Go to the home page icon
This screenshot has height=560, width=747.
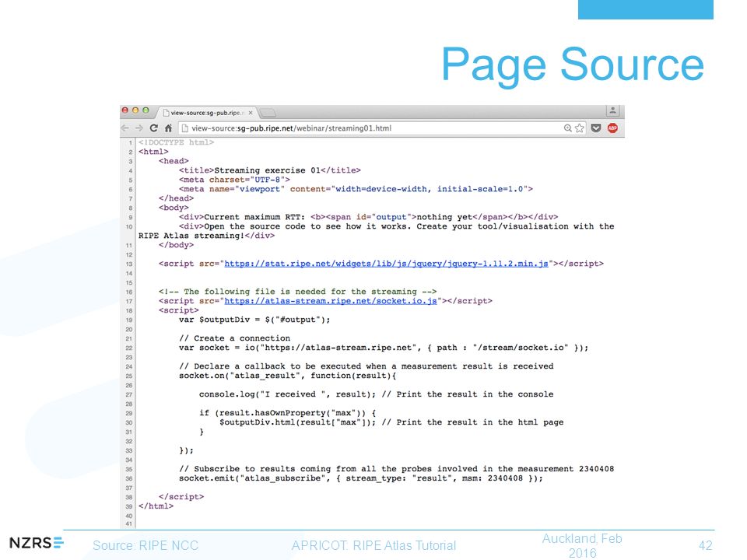coord(168,128)
